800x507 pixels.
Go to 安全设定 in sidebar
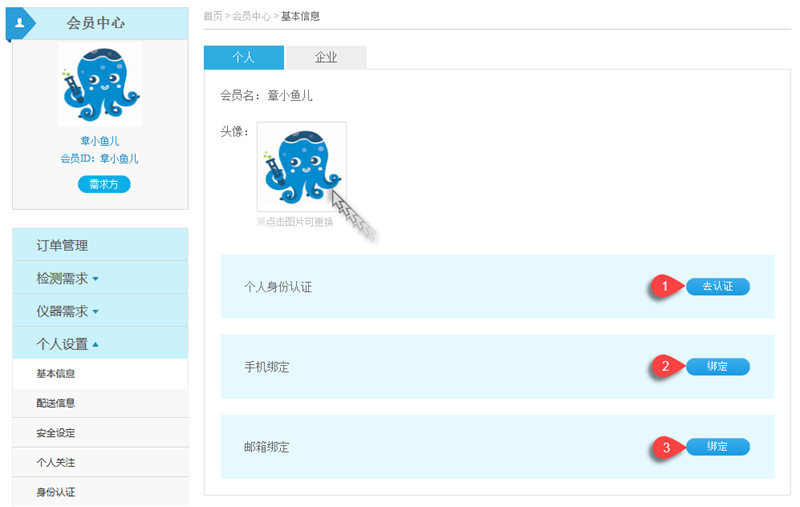click(x=56, y=433)
